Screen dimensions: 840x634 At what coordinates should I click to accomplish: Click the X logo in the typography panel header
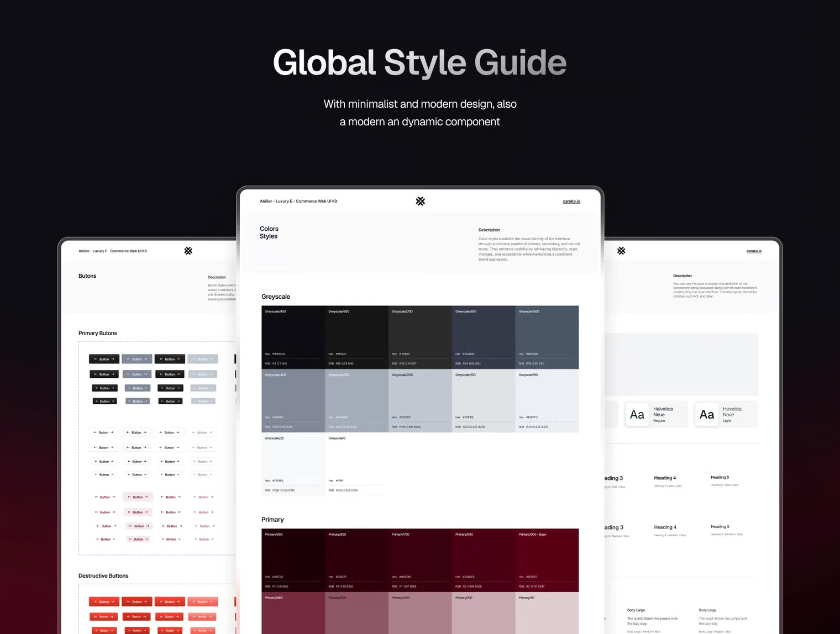pyautogui.click(x=621, y=251)
